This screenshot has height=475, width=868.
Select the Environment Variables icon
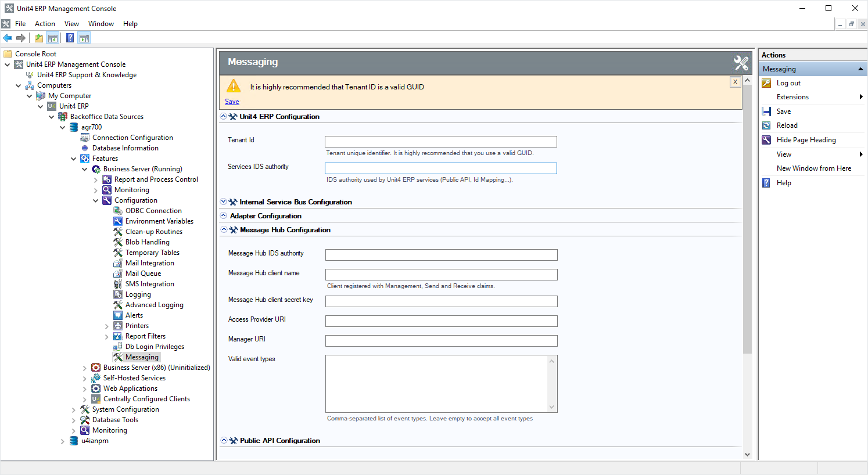(x=118, y=221)
